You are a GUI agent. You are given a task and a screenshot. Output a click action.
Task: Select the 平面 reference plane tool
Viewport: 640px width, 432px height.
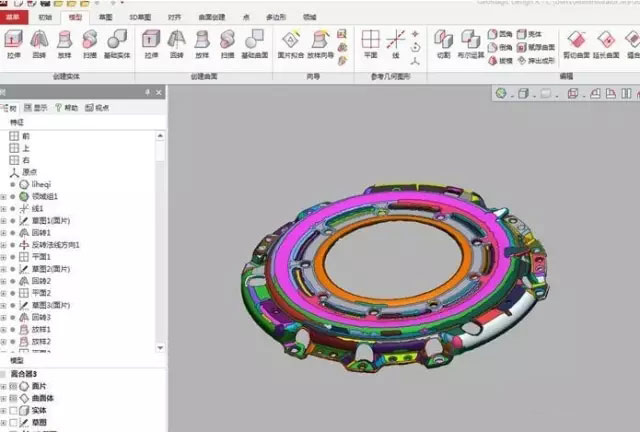[371, 44]
